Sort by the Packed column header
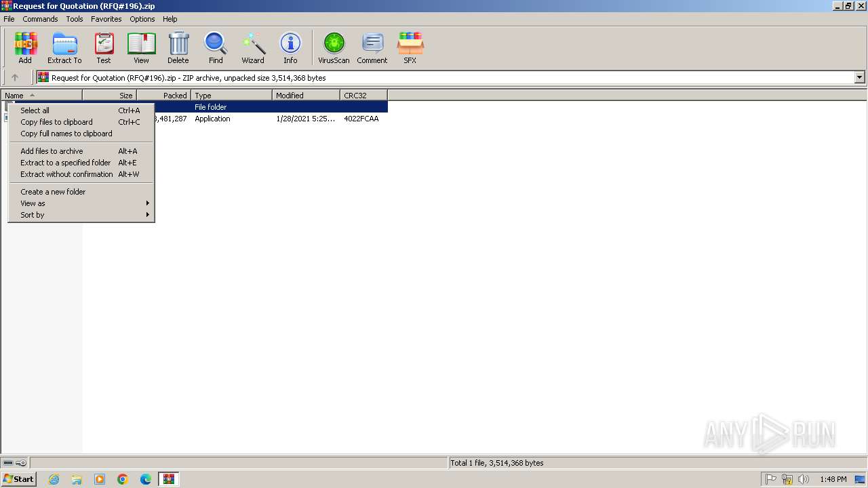Screen dimensions: 868x488 164,96
